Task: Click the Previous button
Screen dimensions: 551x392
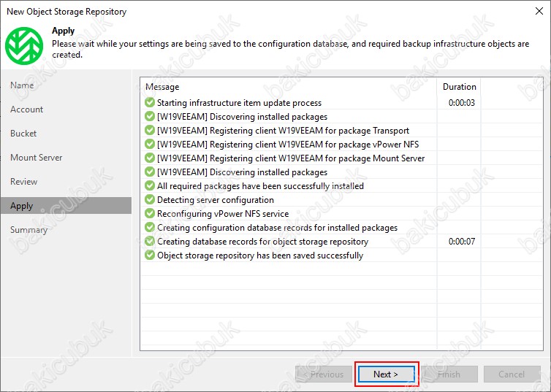Action: (324, 374)
